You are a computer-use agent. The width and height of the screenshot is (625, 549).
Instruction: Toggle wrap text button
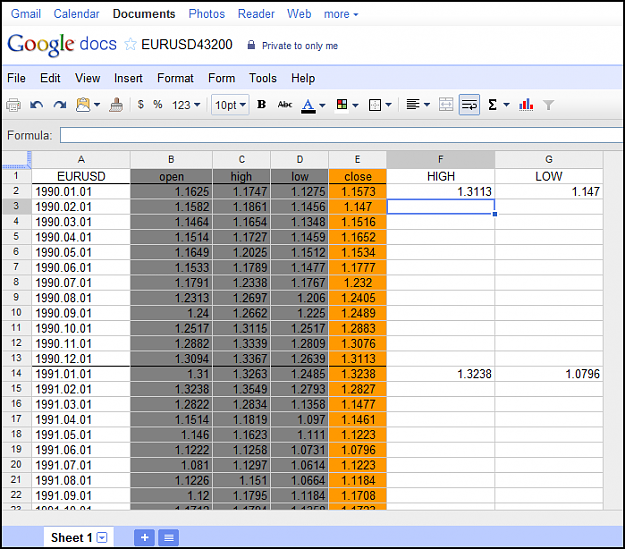[x=469, y=105]
